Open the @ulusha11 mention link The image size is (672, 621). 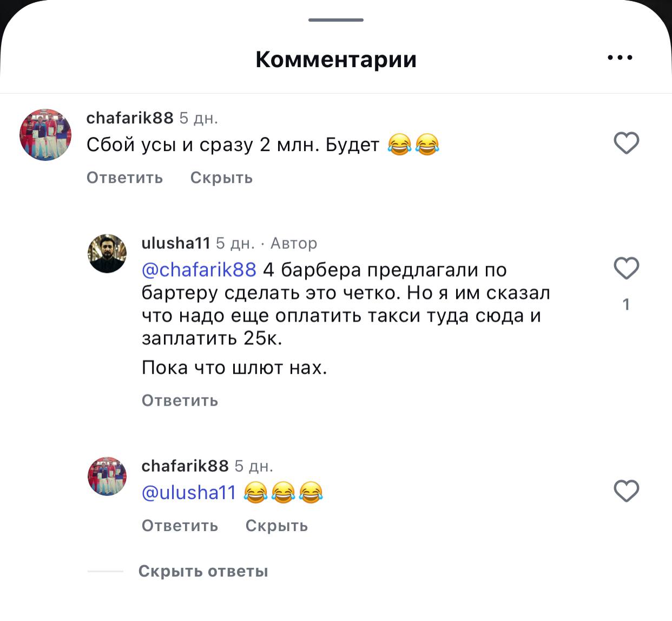(189, 493)
